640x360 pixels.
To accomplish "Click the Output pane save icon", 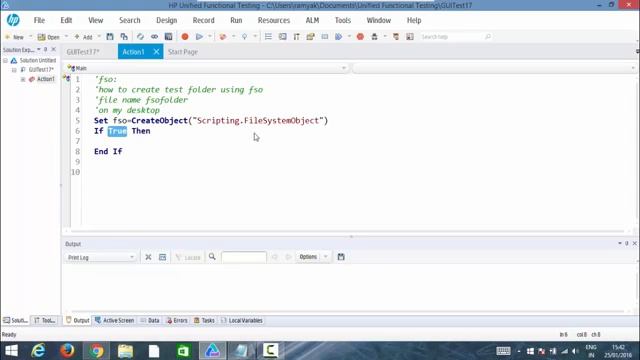I will [x=341, y=257].
